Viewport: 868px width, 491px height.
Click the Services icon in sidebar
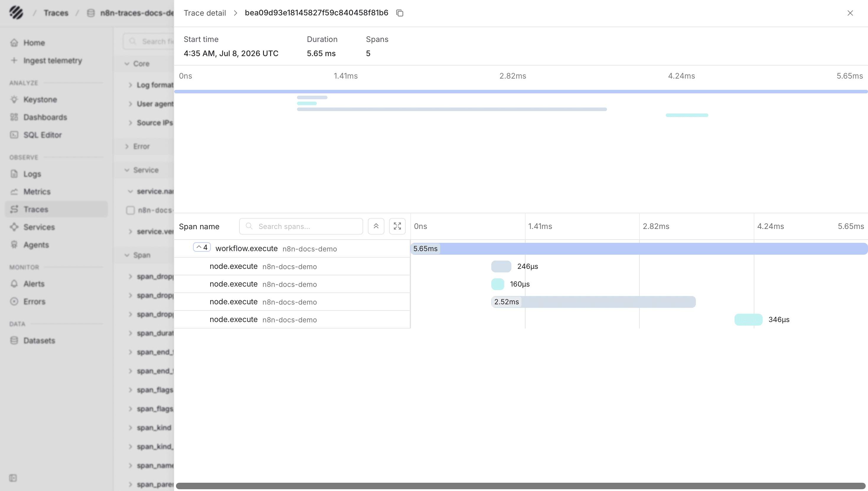click(x=14, y=227)
